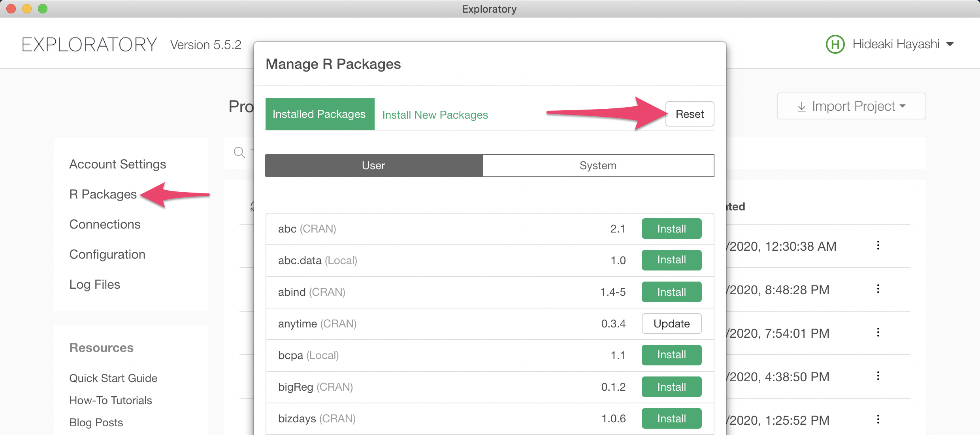This screenshot has height=435, width=980.
Task: Open R Packages in sidebar
Action: (103, 194)
